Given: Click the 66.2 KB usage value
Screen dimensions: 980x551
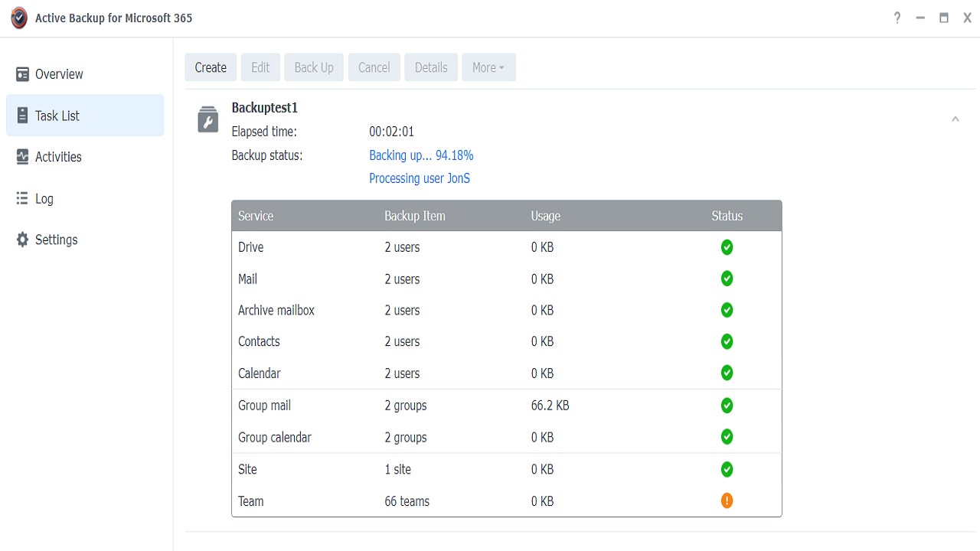Looking at the screenshot, I should pos(550,406).
